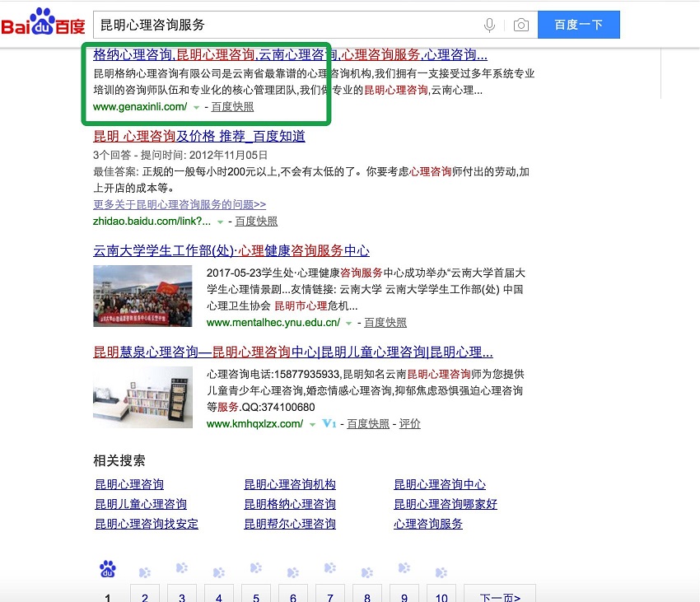The image size is (700, 602).
Task: Go to results page 8
Action: pos(367,594)
